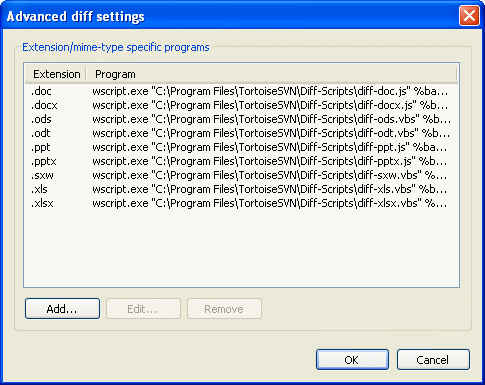The width and height of the screenshot is (485, 385).
Task: Click the diff-ods.vbs program entry
Action: click(x=272, y=119)
